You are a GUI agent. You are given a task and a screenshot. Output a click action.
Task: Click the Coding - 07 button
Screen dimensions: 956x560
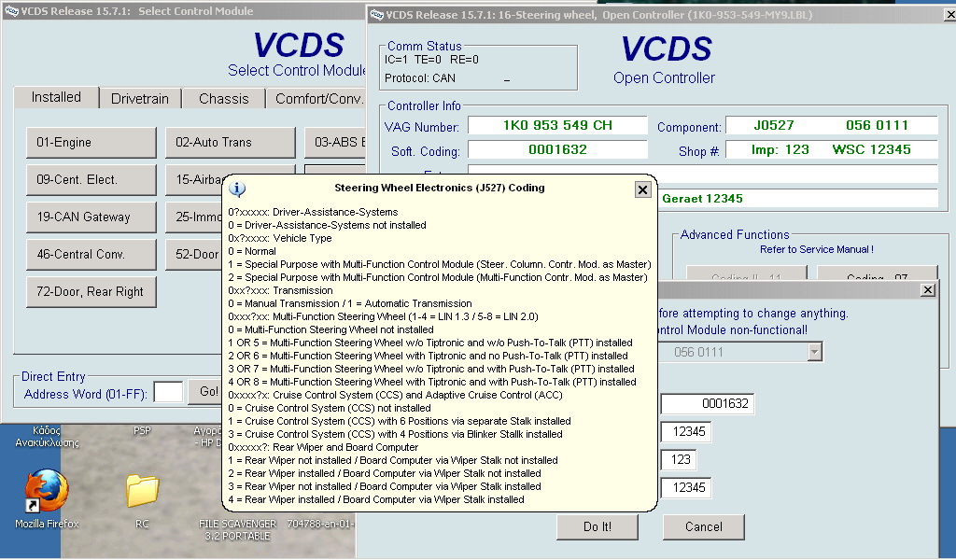[x=877, y=273]
